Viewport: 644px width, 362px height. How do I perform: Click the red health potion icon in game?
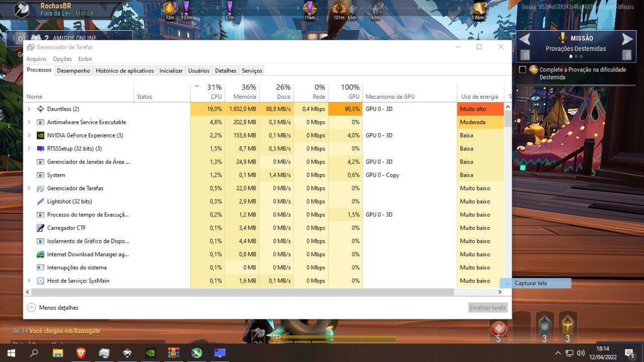498,329
